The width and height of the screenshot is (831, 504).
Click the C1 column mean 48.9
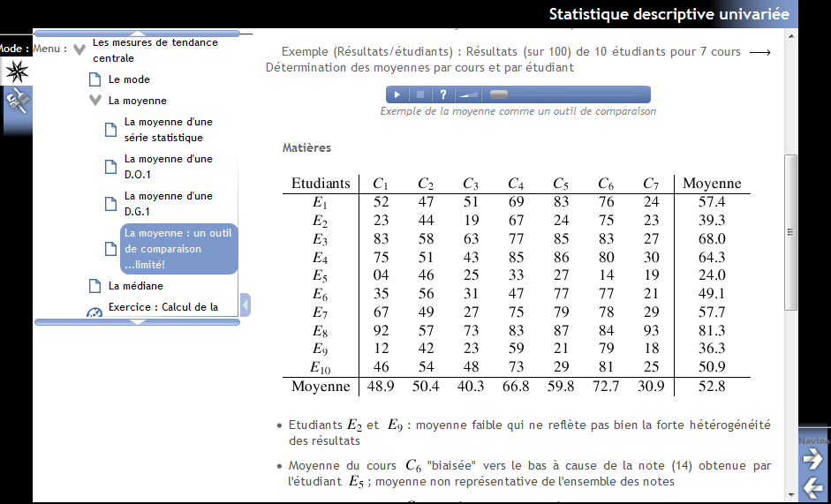pyautogui.click(x=381, y=387)
